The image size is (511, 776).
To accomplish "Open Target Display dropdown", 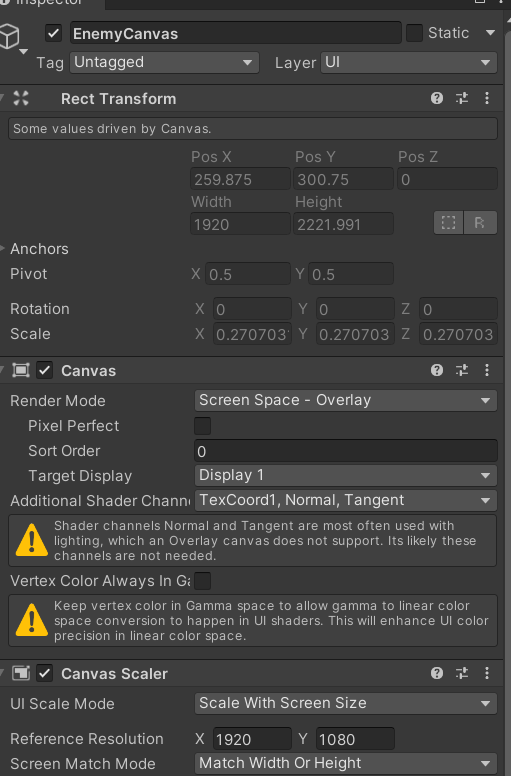I will pyautogui.click(x=346, y=475).
